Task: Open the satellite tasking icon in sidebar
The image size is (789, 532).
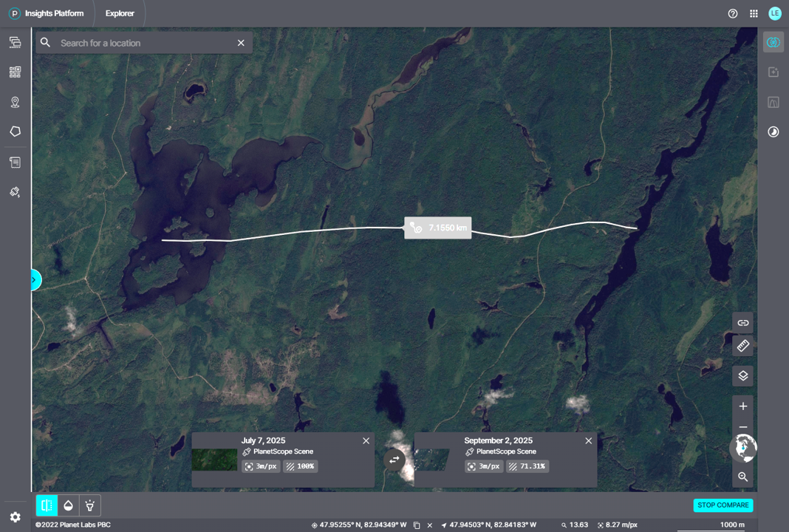Action: pyautogui.click(x=15, y=192)
